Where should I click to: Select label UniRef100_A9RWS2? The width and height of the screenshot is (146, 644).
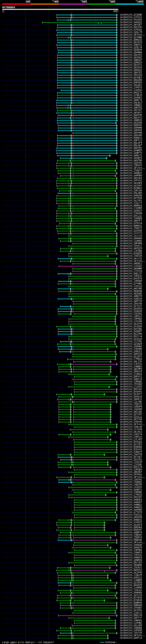(131, 105)
